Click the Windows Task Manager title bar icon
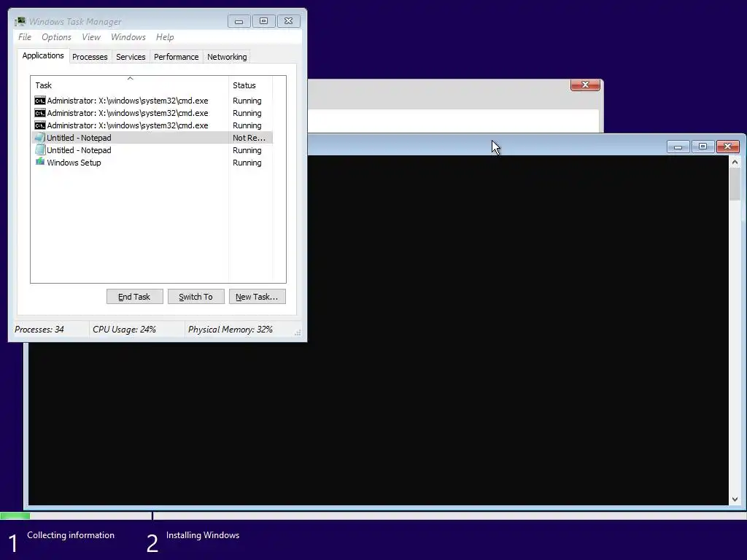The height and width of the screenshot is (560, 747). point(20,21)
